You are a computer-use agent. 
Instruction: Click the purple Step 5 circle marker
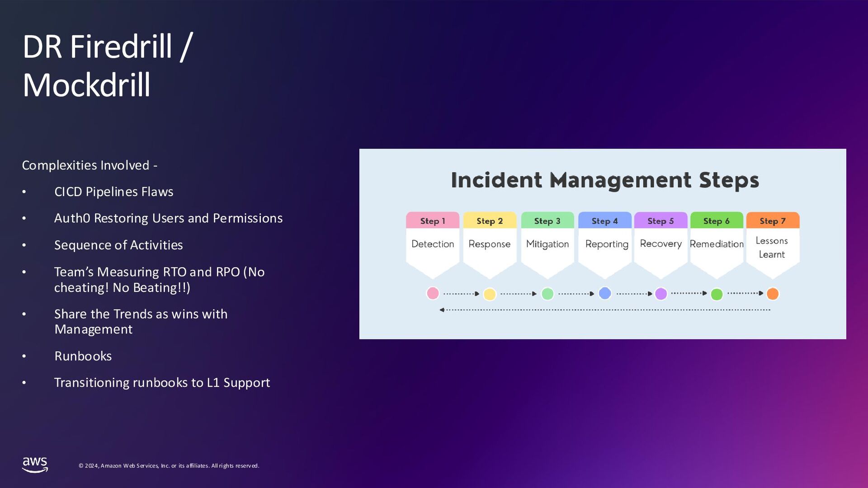(x=661, y=294)
